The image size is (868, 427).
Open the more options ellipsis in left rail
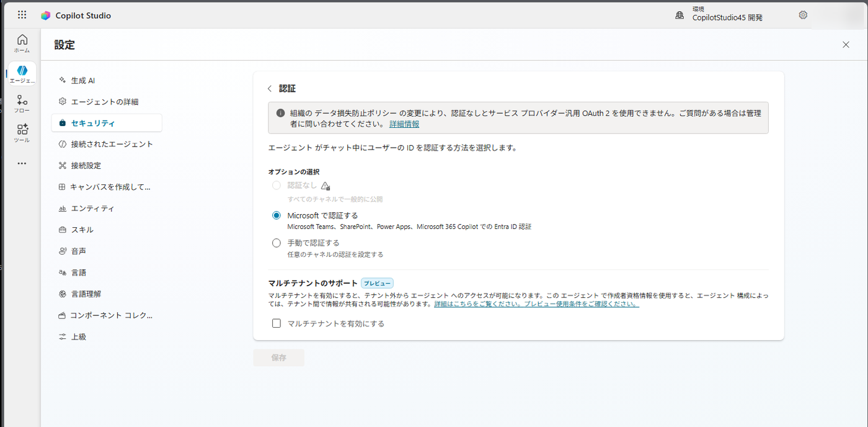(x=22, y=163)
